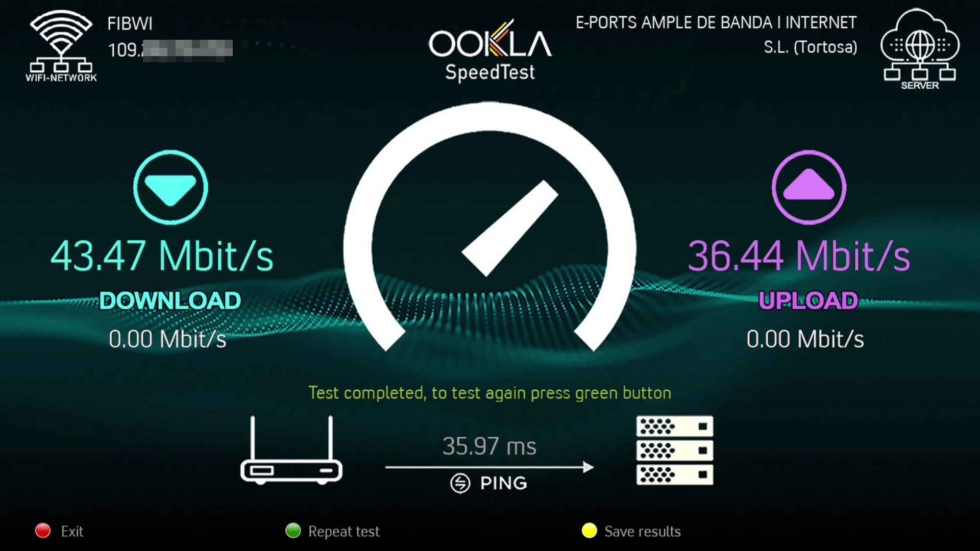Screen dimensions: 980x551
Task: Select the purple upload arrow icon
Action: 809,187
